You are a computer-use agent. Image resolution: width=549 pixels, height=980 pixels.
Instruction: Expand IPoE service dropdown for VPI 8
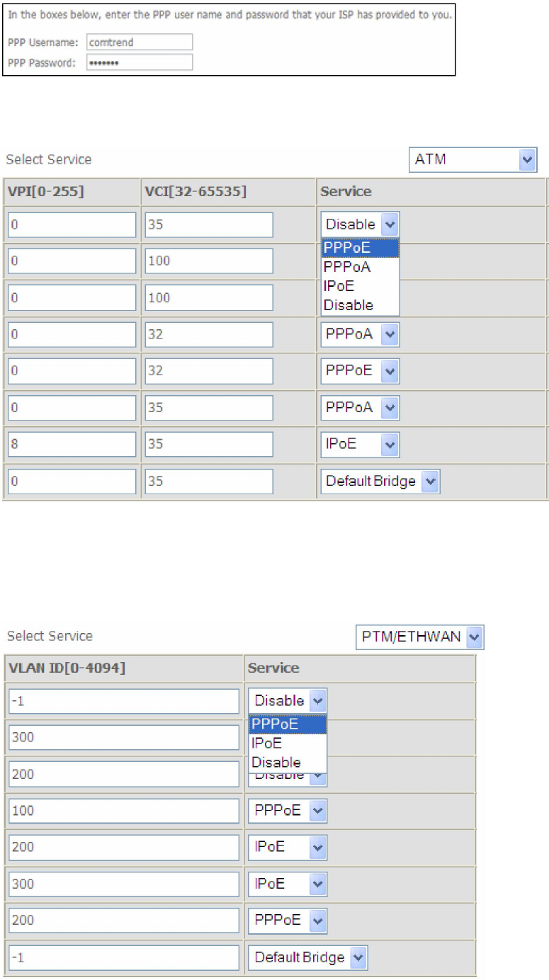360,445
